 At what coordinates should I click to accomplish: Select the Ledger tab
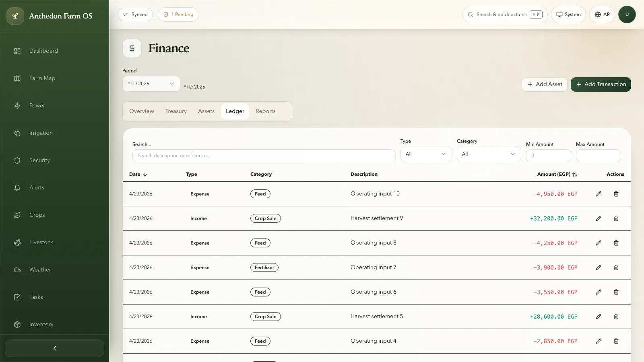click(235, 111)
